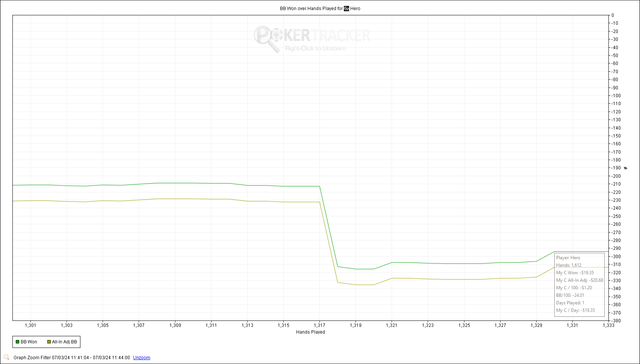
Task: Click the 1,309 x-axis tick label
Action: [x=175, y=325]
